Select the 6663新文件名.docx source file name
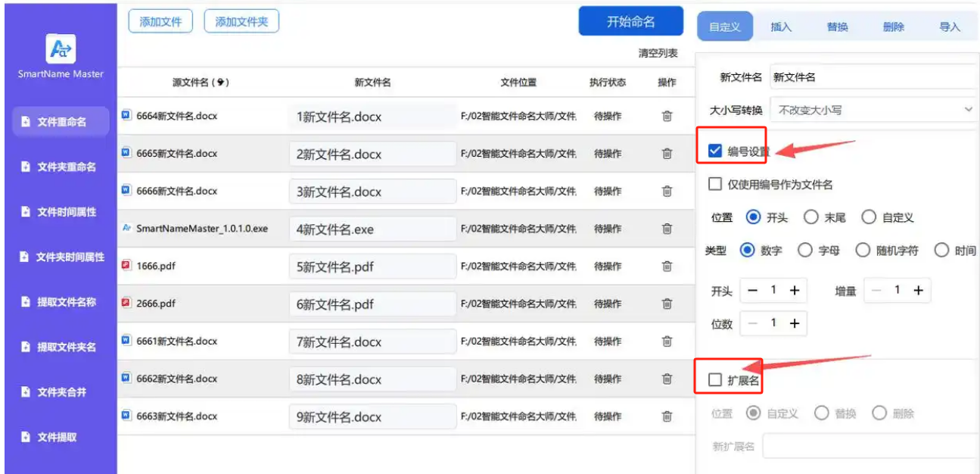 176,416
